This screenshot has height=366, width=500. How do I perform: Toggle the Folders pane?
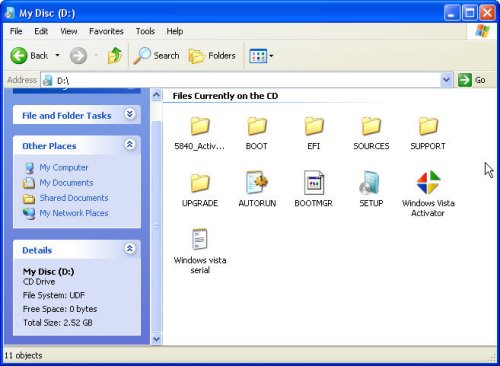212,55
